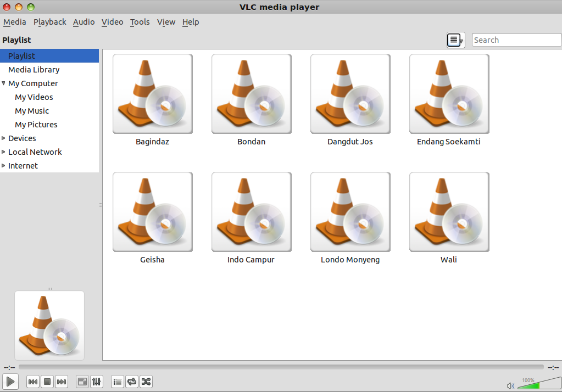Screen dimensions: 562x392
Task: Select My Videos in the sidebar
Action: (x=34, y=97)
